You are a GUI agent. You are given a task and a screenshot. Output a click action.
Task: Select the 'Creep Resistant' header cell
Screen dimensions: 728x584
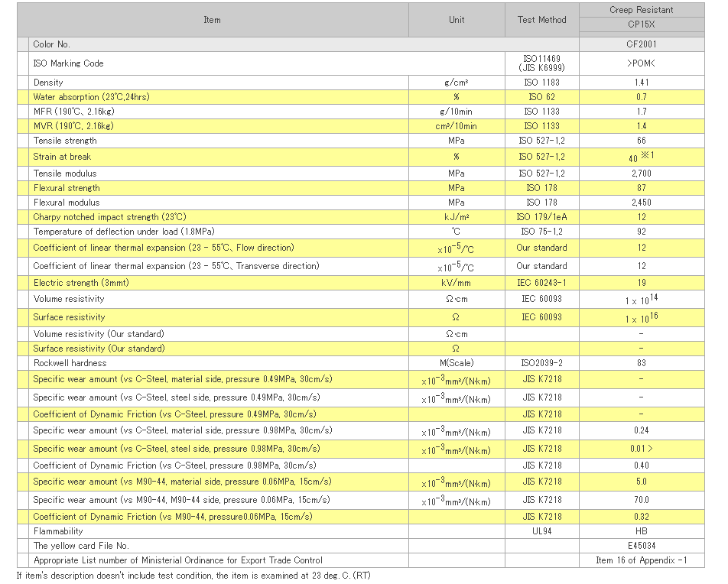641,10
